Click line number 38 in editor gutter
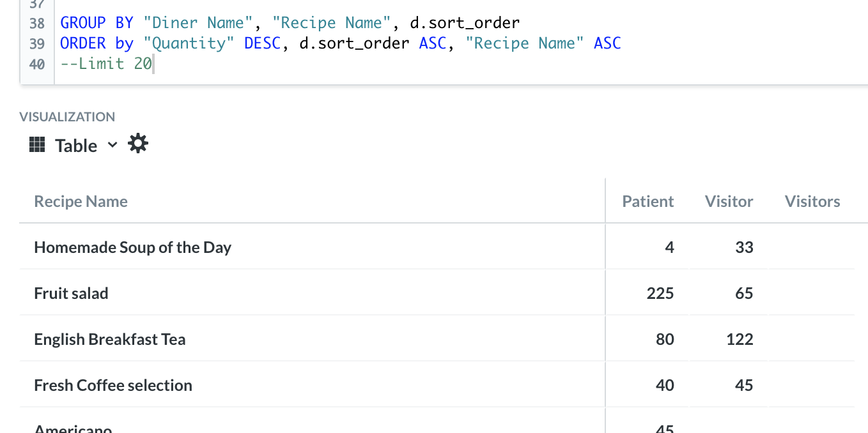The width and height of the screenshot is (868, 433). 37,23
